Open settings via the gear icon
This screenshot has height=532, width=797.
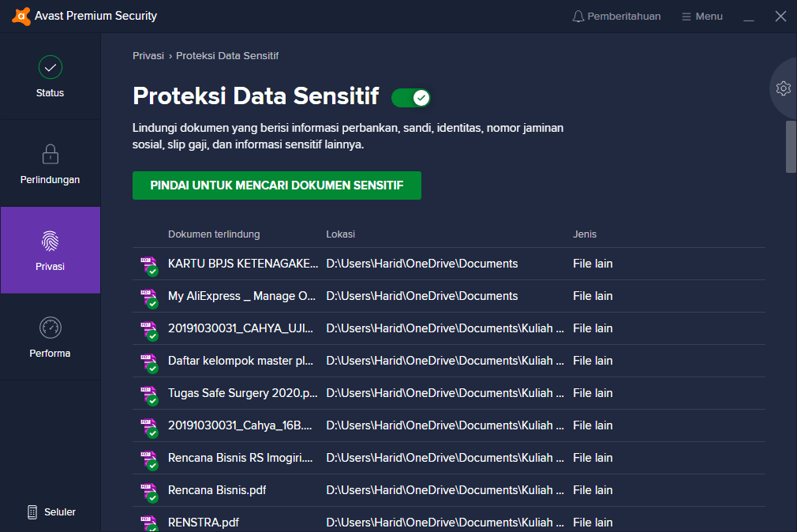tap(783, 88)
